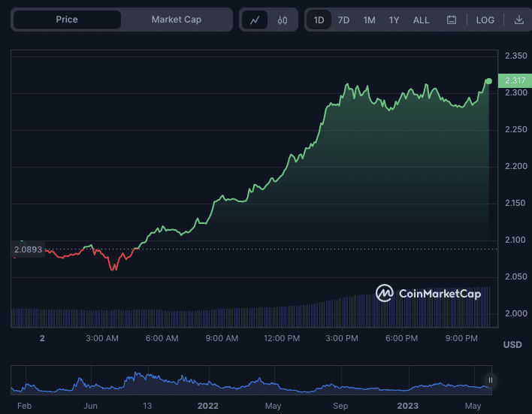
Task: Choose the 1M time range
Action: pyautogui.click(x=369, y=20)
